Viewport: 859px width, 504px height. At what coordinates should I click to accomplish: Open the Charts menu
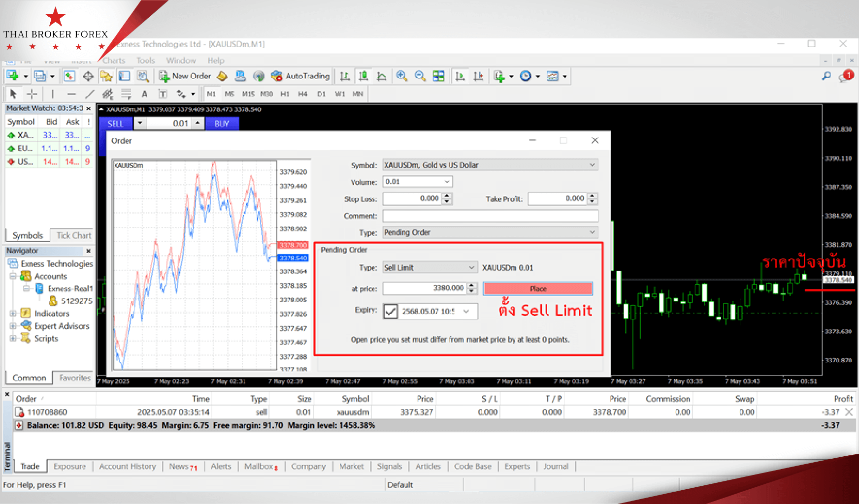tap(114, 61)
